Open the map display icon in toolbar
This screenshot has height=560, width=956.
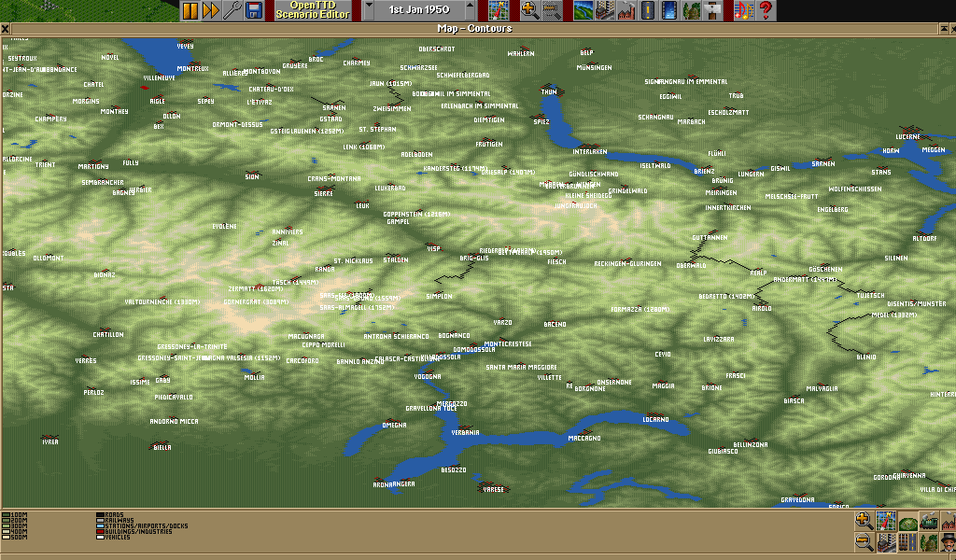click(x=499, y=10)
